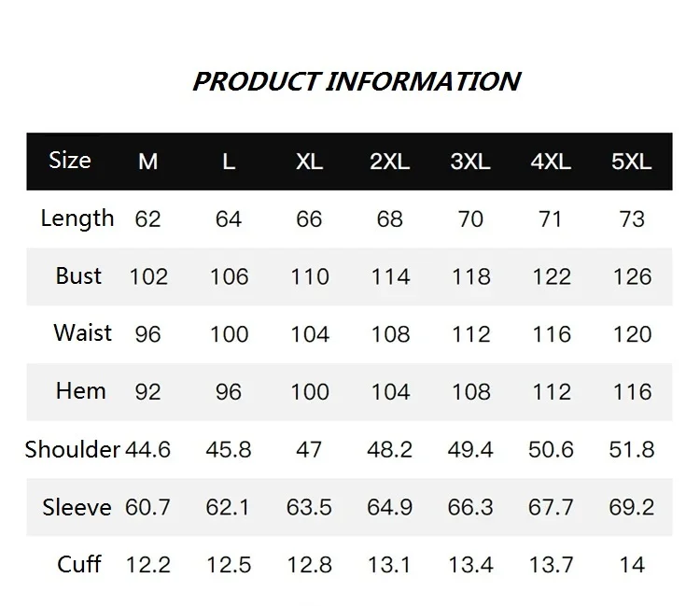The image size is (700, 606).
Task: Select the Cuff row label
Action: click(79, 564)
